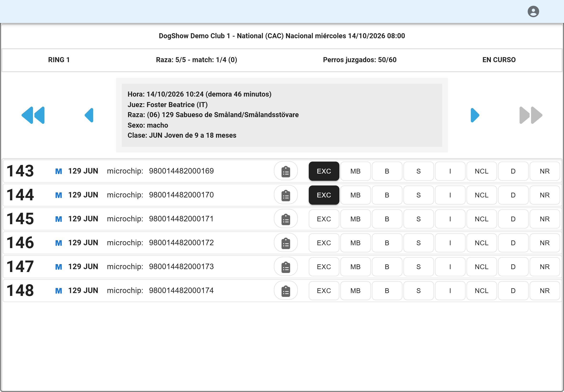This screenshot has width=564, height=392.
Task: Go to previous class with left arrow
Action: 89,115
